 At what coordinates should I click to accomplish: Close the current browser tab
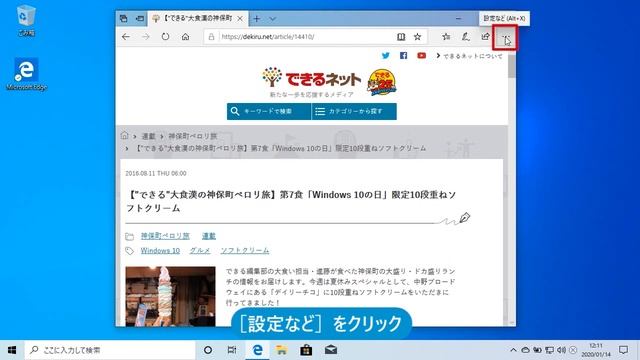[x=240, y=18]
